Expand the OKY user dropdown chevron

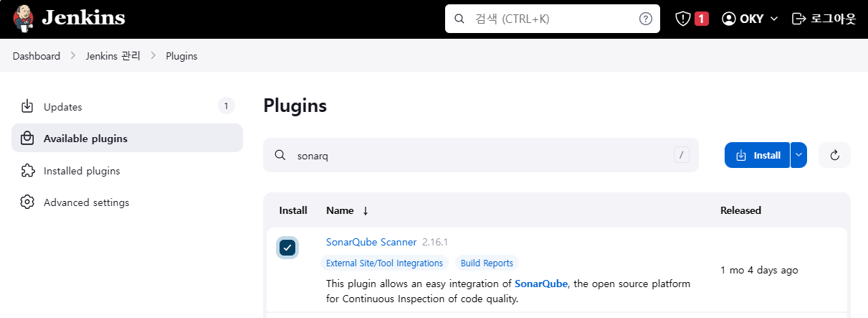(x=773, y=19)
